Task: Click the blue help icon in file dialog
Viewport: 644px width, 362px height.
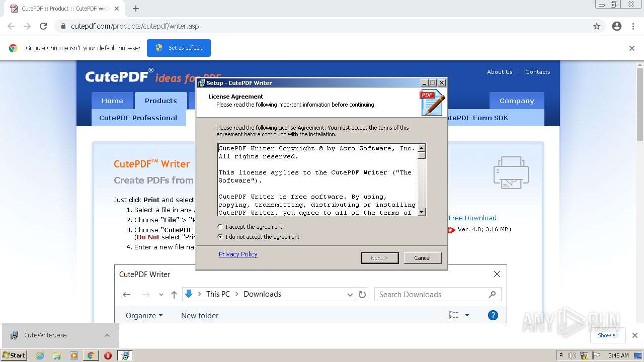Action: 493,315
